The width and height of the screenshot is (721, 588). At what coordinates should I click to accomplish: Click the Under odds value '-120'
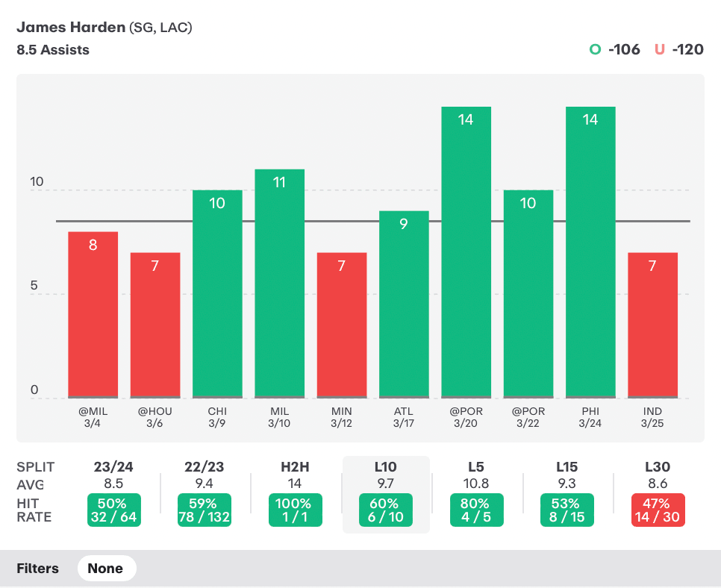tap(688, 49)
